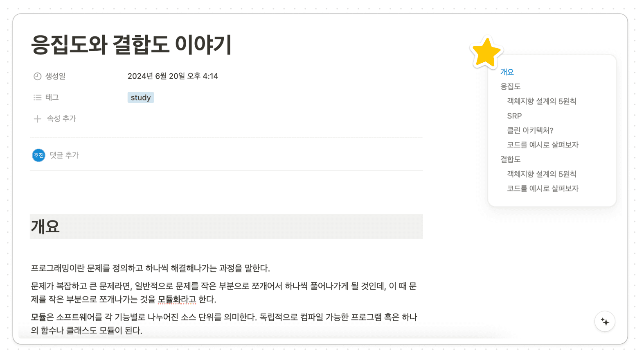
Task: Click the plus icon for 속성 추가
Action: 37,119
